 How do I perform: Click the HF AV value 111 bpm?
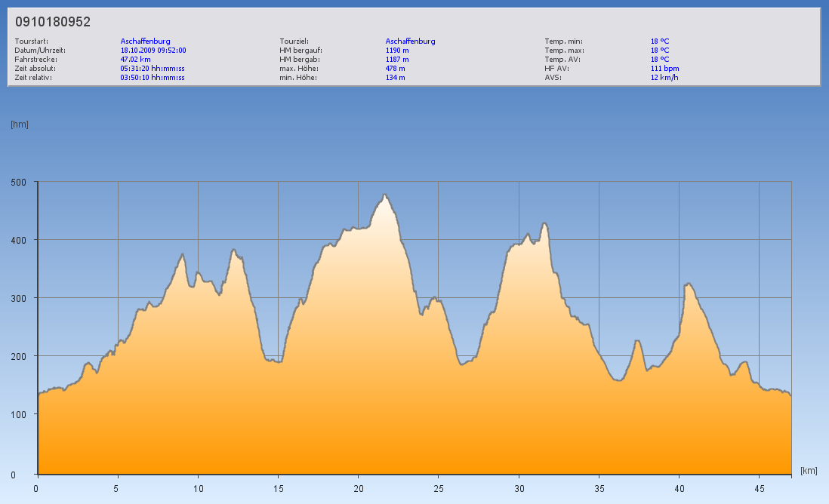click(664, 69)
